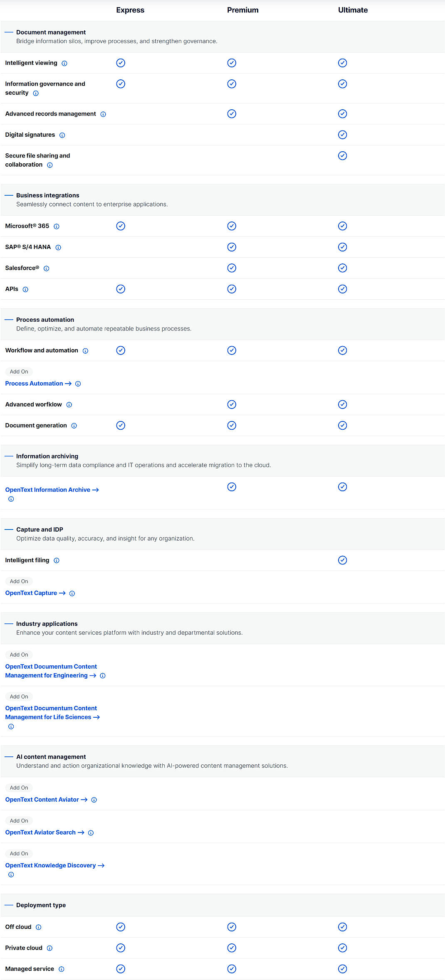Show info for OpenText Aviator Search
This screenshot has width=445, height=980.
pyautogui.click(x=91, y=833)
